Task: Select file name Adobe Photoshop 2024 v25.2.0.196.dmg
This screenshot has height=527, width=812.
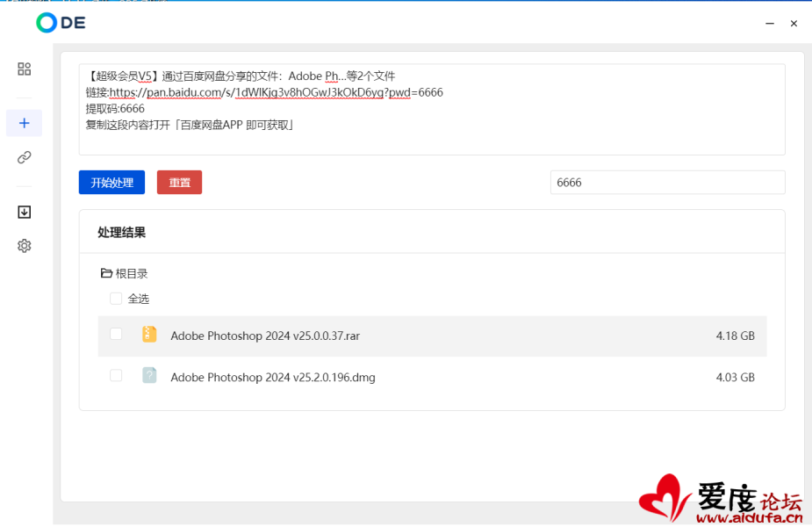Action: (x=273, y=377)
